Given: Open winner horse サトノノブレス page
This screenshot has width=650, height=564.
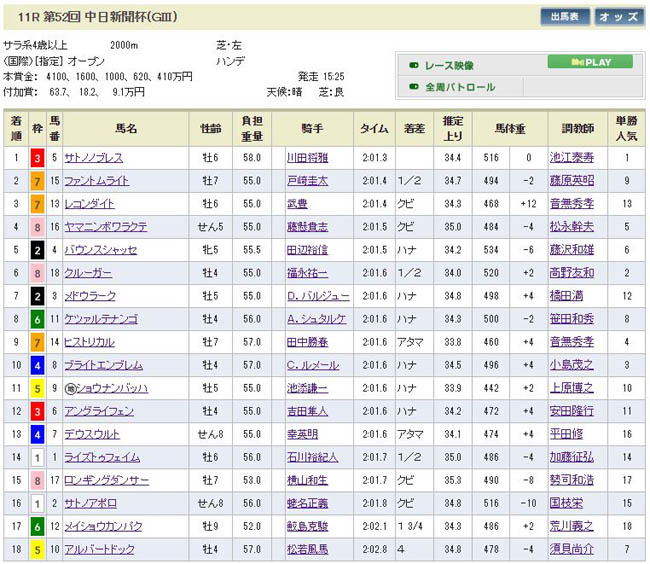Looking at the screenshot, I should point(92,158).
